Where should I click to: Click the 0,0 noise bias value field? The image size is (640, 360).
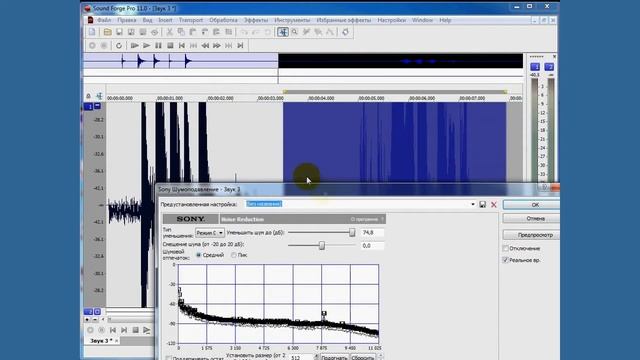pyautogui.click(x=372, y=246)
